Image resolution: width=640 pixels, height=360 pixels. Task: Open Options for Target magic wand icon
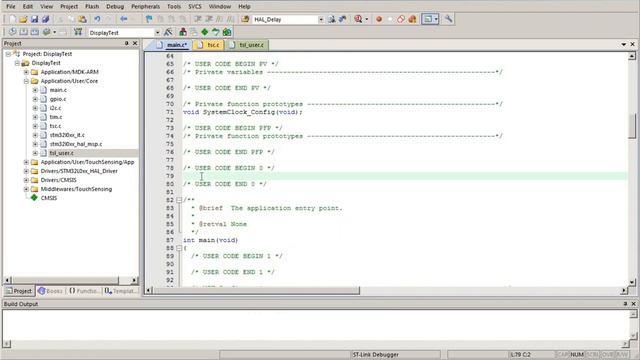168,32
